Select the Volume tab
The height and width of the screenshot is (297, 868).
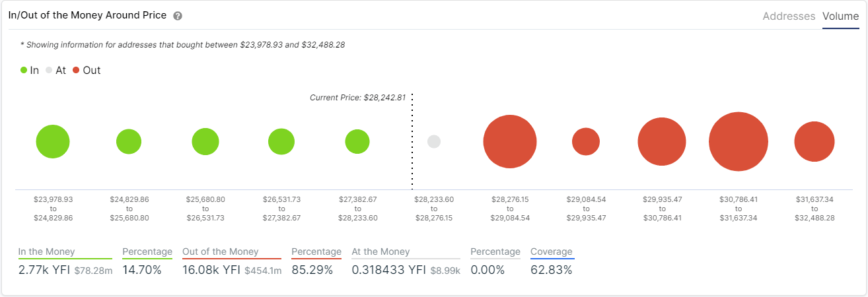[x=840, y=16]
